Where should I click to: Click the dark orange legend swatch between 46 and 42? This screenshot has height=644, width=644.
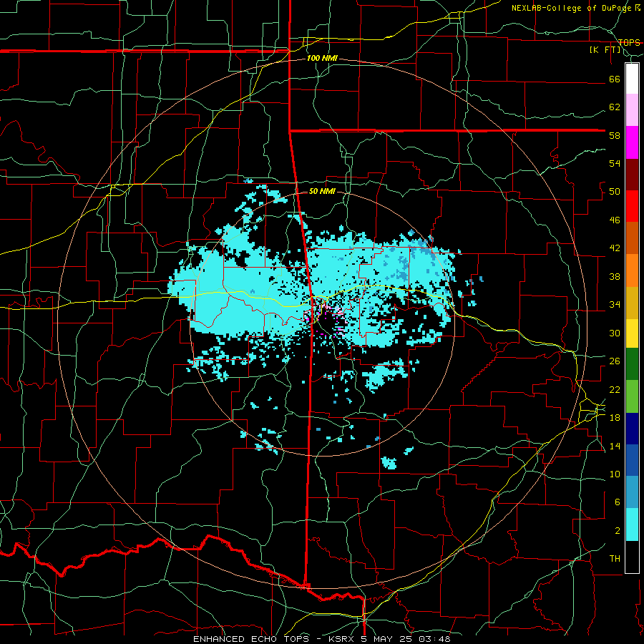(x=632, y=238)
